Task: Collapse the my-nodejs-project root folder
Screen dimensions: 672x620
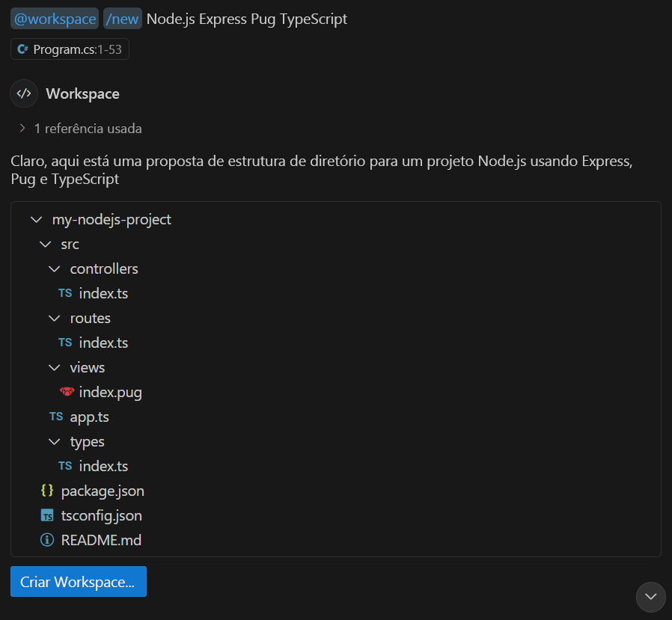Action: click(x=36, y=219)
